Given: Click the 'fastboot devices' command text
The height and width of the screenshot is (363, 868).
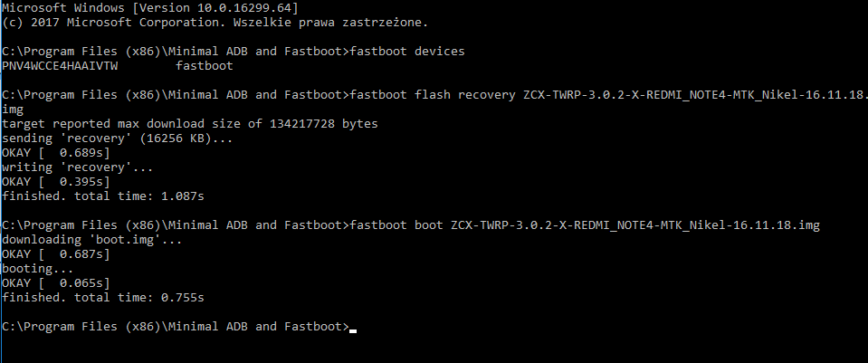Looking at the screenshot, I should [x=406, y=52].
